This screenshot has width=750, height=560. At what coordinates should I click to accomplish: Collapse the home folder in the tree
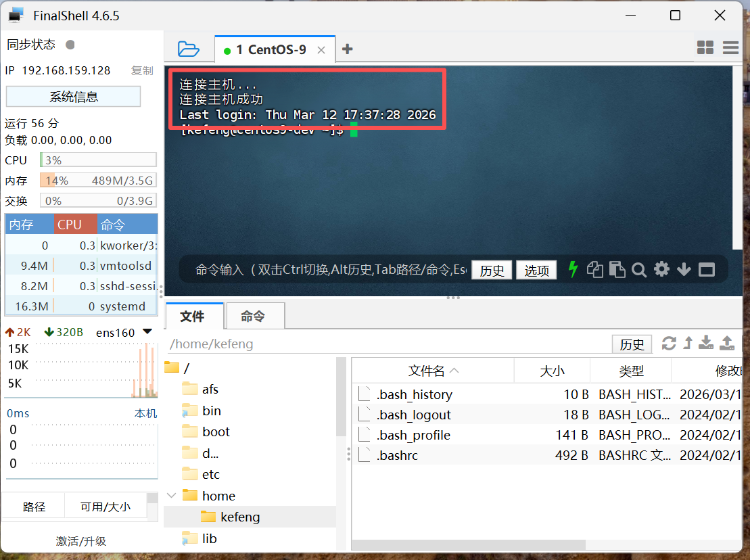[x=171, y=496]
